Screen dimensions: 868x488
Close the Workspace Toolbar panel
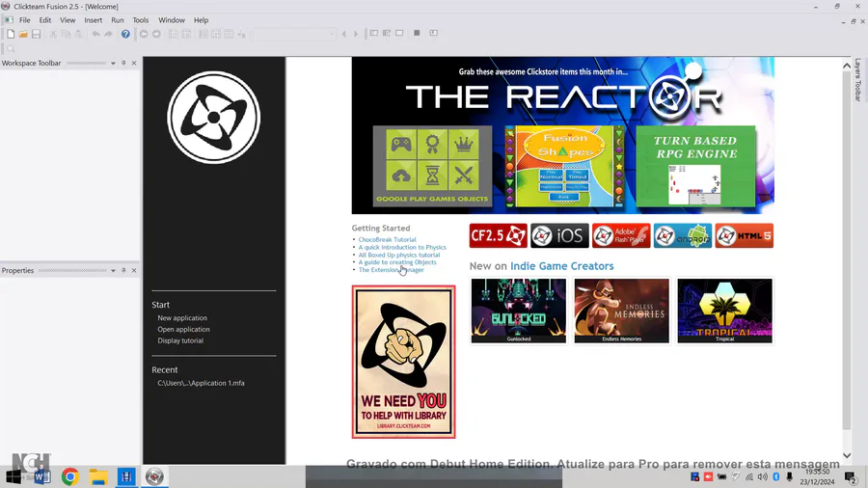134,63
